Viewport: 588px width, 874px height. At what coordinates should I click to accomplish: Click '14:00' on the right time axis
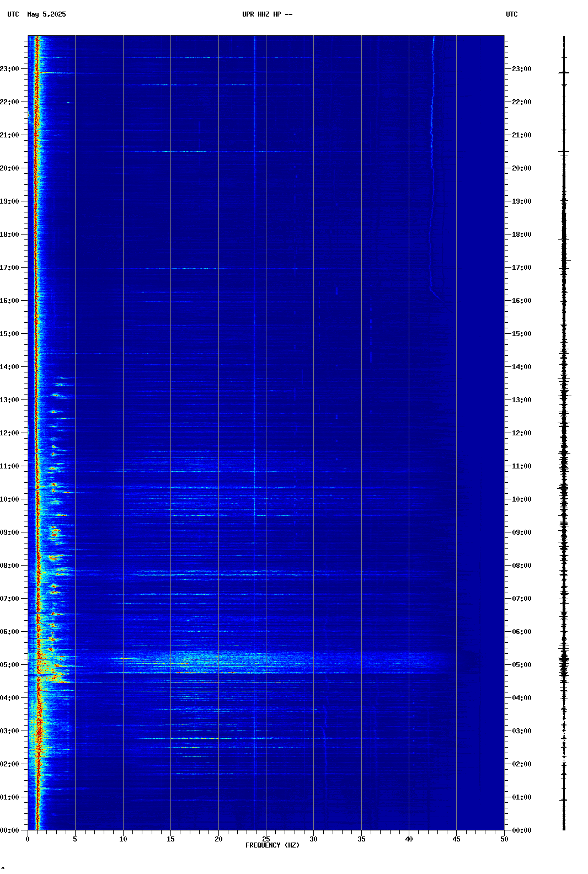click(x=522, y=367)
